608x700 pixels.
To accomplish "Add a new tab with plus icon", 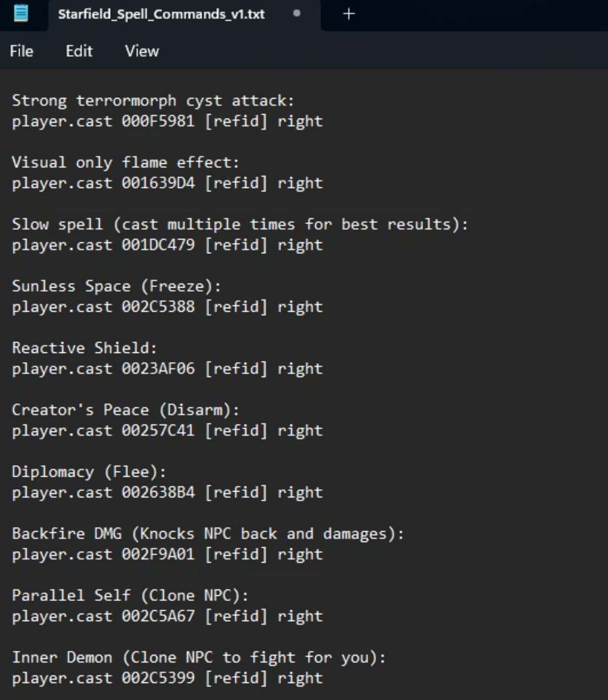I will 349,14.
